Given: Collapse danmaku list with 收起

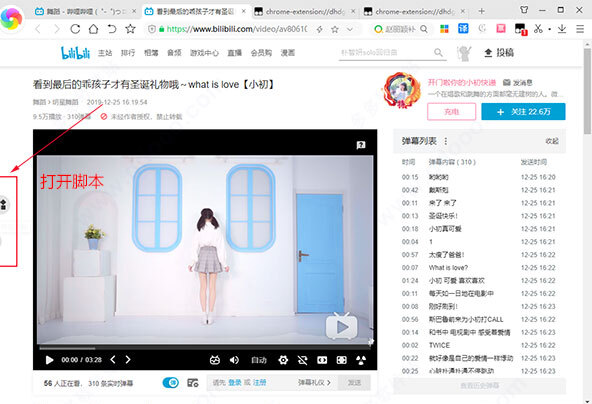Looking at the screenshot, I should tap(552, 141).
